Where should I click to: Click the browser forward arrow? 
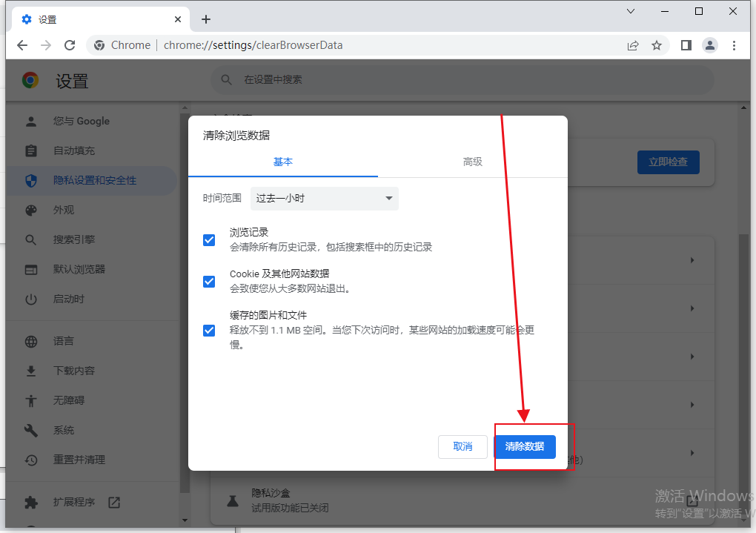(x=46, y=45)
